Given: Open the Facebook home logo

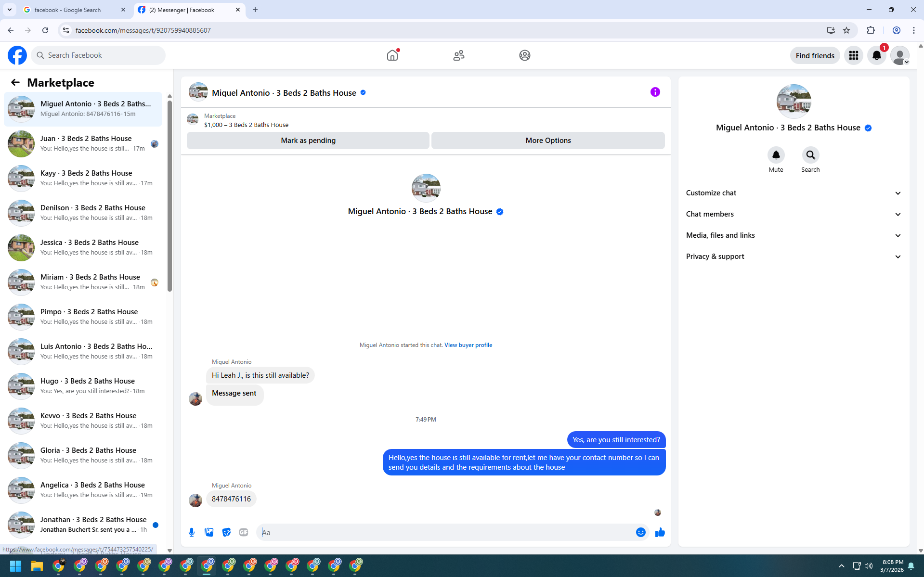Looking at the screenshot, I should [x=17, y=55].
